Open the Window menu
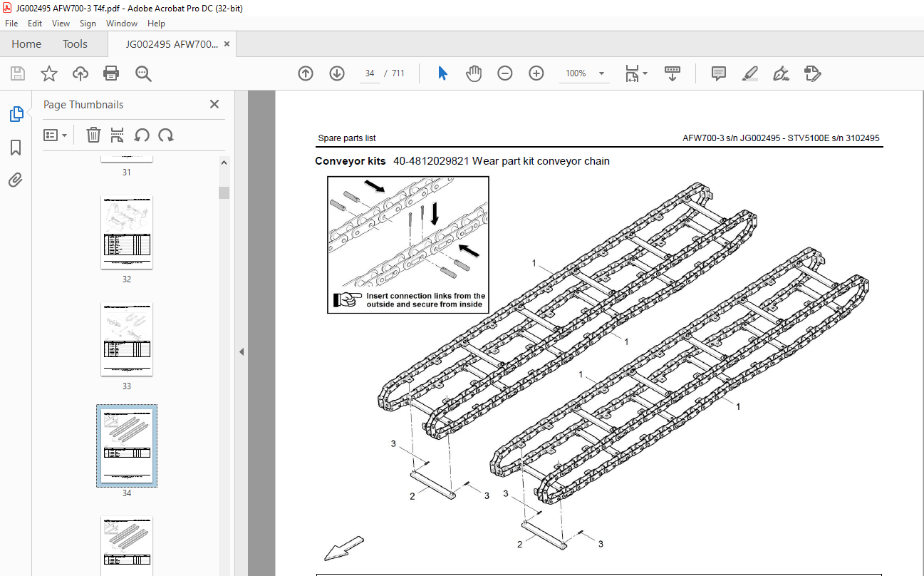Viewport: 924px width, 576px height. click(122, 24)
